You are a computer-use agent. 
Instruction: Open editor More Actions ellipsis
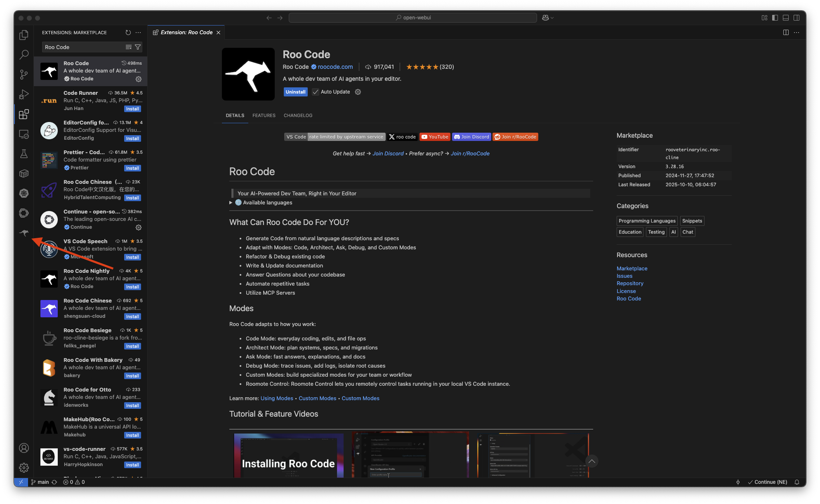coord(797,33)
